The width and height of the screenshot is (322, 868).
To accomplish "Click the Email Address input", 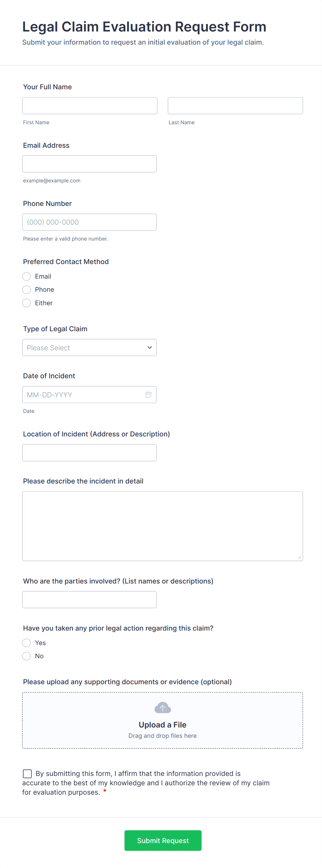I will coord(89,164).
